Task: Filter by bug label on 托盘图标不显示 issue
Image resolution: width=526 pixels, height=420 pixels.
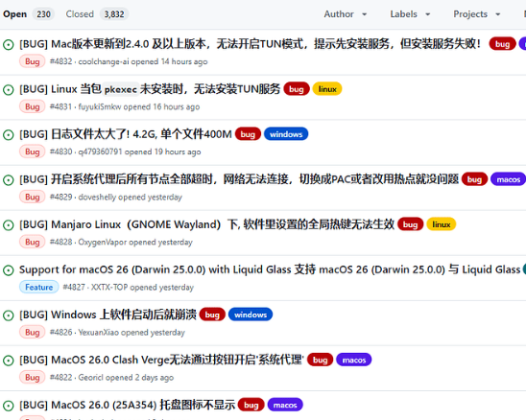Action: [x=251, y=405]
